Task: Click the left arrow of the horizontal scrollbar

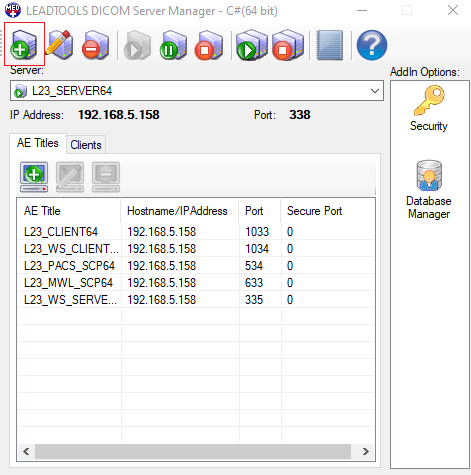Action: (x=26, y=452)
